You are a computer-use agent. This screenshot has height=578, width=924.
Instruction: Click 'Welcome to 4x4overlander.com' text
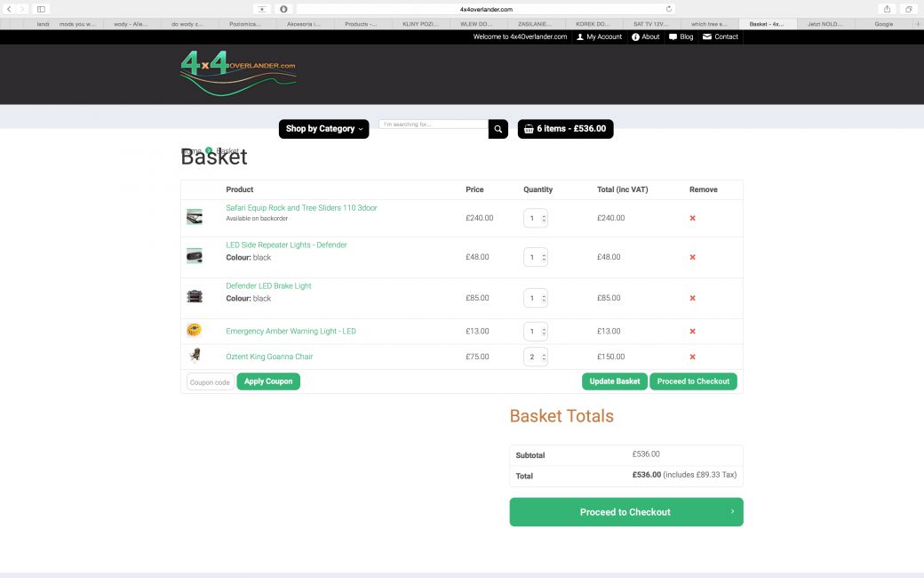pyautogui.click(x=520, y=36)
